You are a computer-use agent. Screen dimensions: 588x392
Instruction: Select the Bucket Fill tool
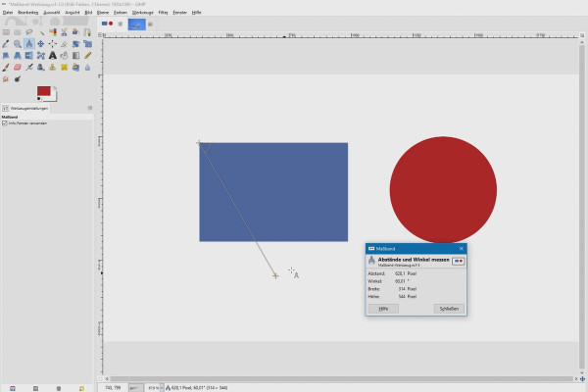coord(64,56)
